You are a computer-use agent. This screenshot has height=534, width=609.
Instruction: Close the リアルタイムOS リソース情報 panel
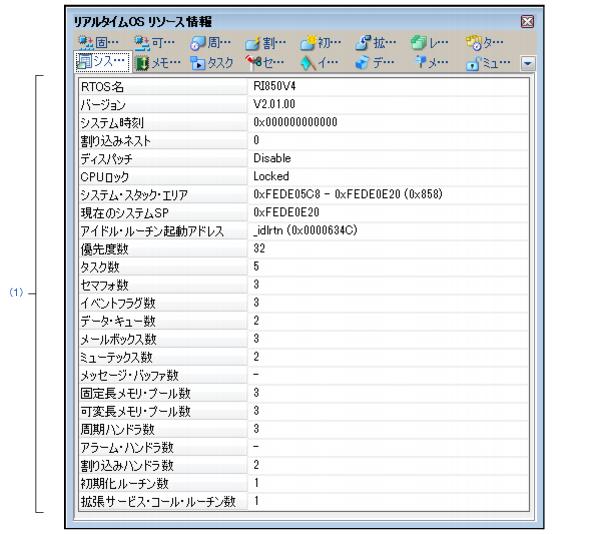point(527,21)
